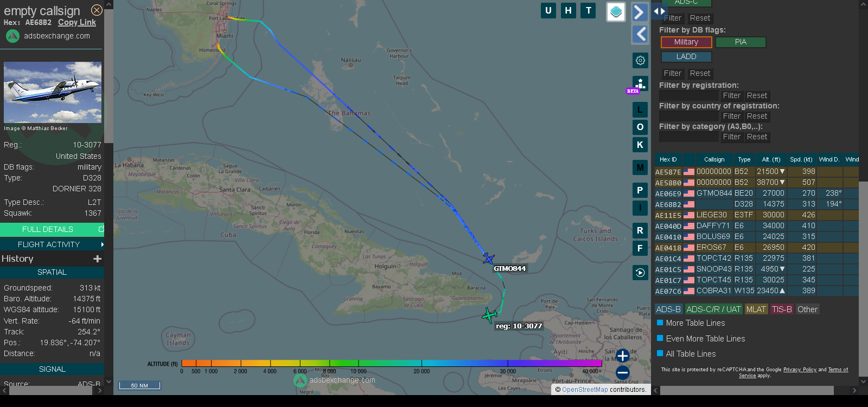Select table row AE587E B52
Screen dimensions: 868x407
point(756,172)
